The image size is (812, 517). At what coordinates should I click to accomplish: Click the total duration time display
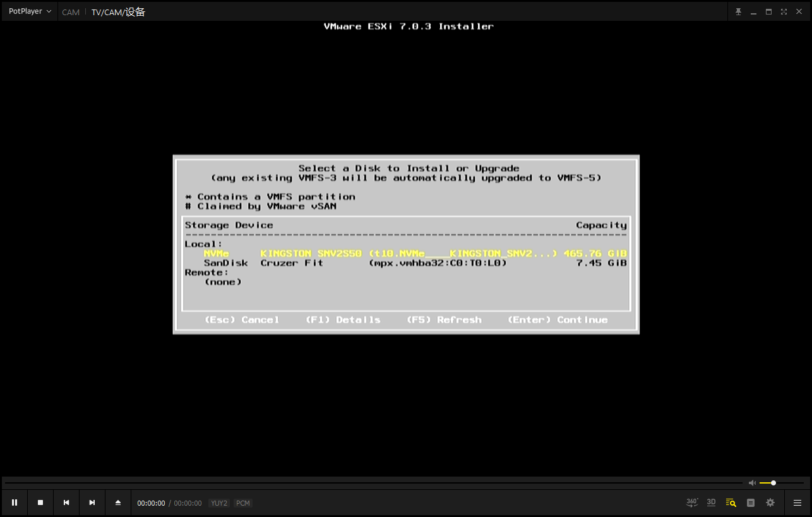188,503
